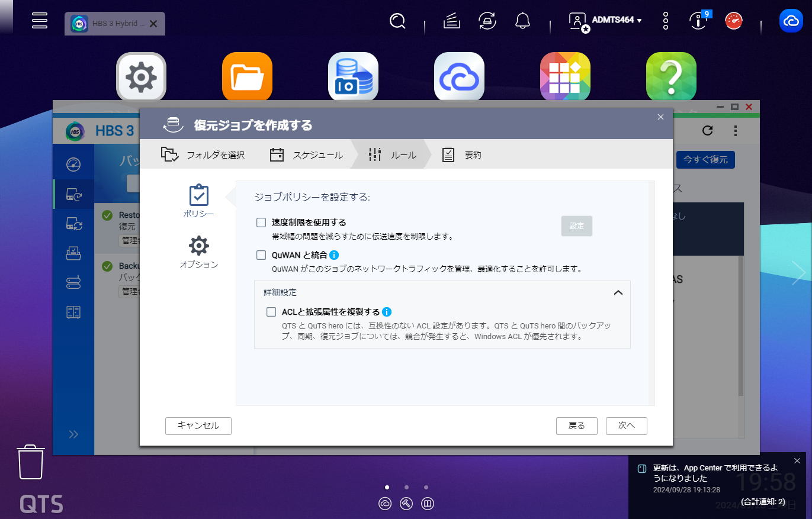Collapse the 詳細設定 section

[x=618, y=292]
